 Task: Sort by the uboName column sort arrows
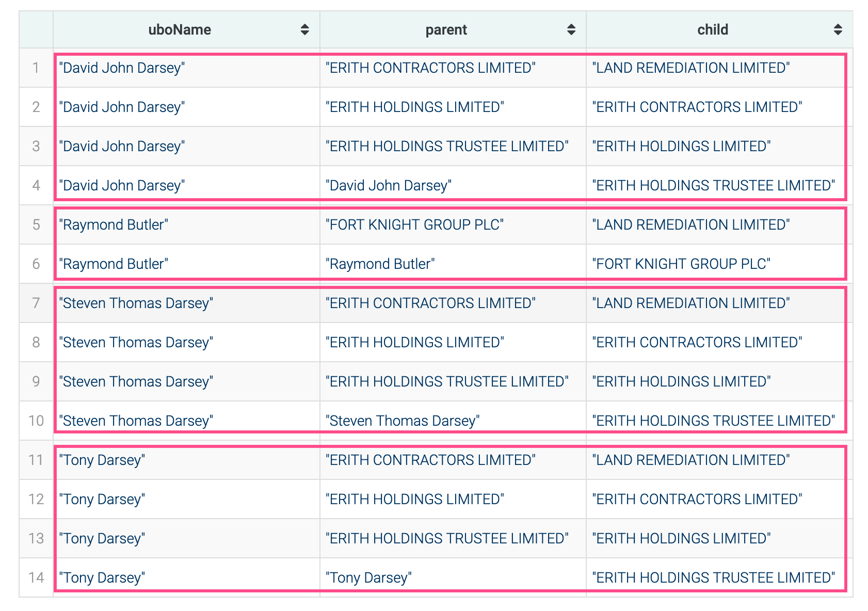(304, 30)
